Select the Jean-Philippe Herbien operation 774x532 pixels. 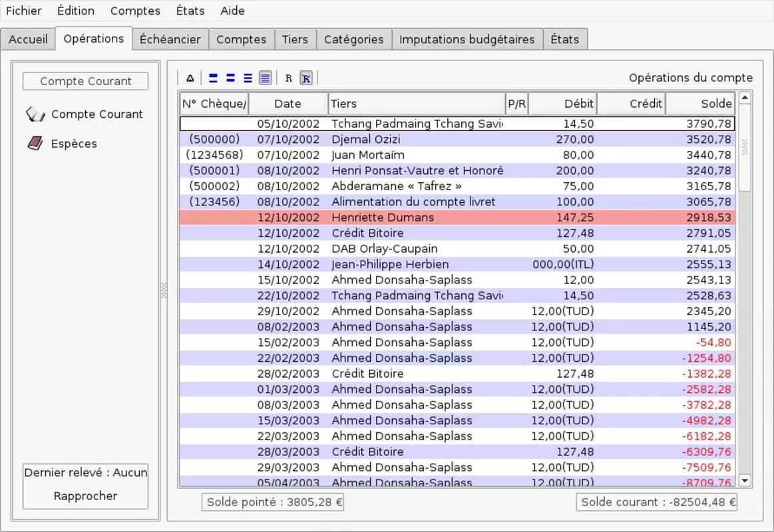coord(457,264)
